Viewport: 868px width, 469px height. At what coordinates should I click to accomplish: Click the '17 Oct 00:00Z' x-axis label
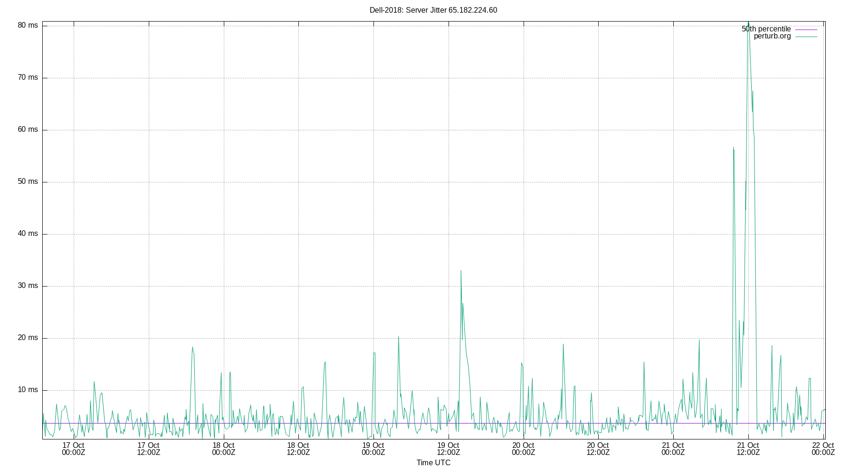(74, 449)
